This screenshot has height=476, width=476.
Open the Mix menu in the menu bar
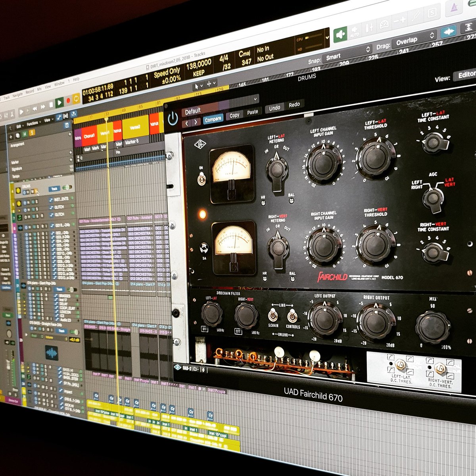tap(39, 89)
